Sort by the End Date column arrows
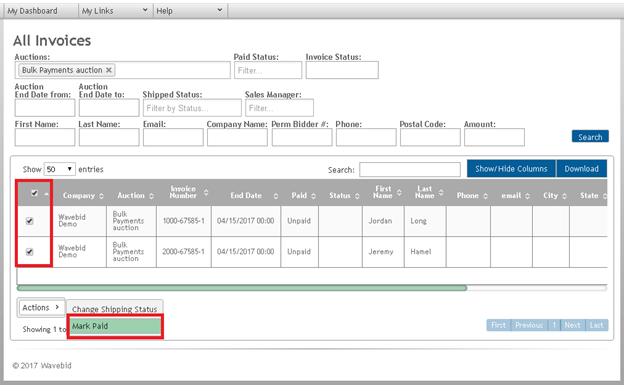This screenshot has width=624, height=385. click(276, 196)
